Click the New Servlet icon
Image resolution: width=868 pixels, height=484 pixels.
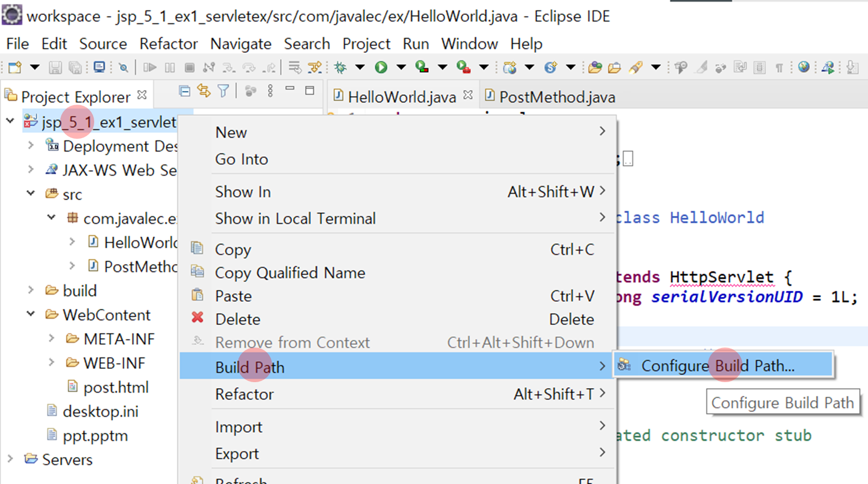click(x=550, y=67)
